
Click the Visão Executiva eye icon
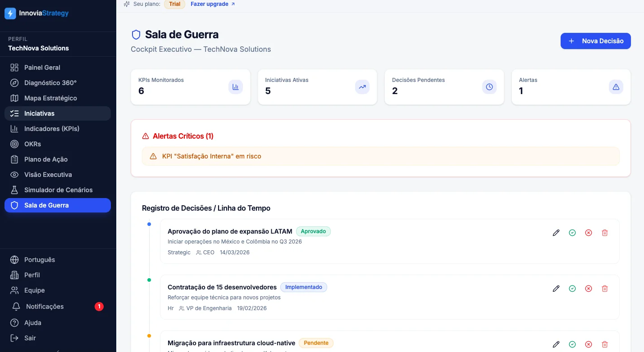tap(14, 175)
